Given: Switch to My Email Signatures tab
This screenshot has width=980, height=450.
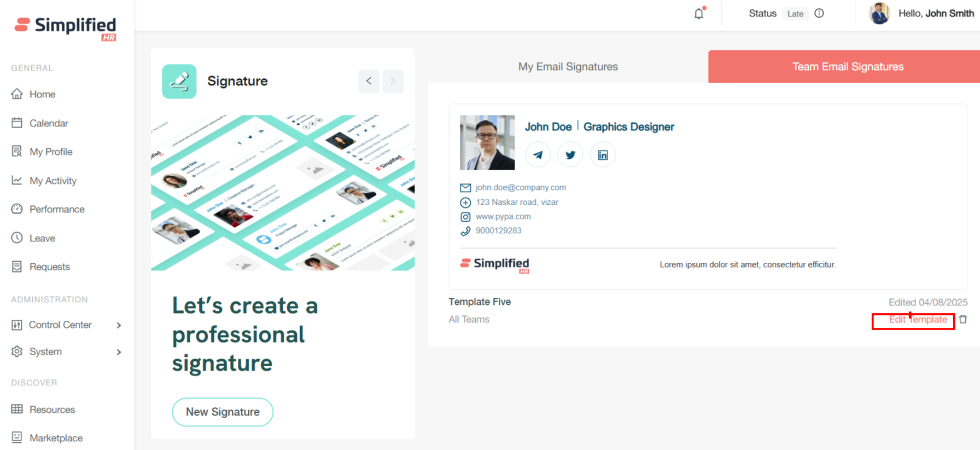Looking at the screenshot, I should (568, 67).
